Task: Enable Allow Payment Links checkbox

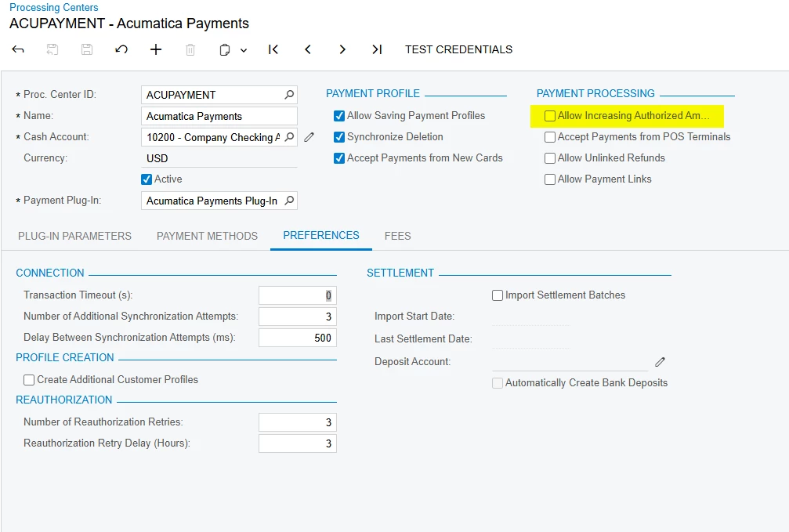Action: click(550, 179)
